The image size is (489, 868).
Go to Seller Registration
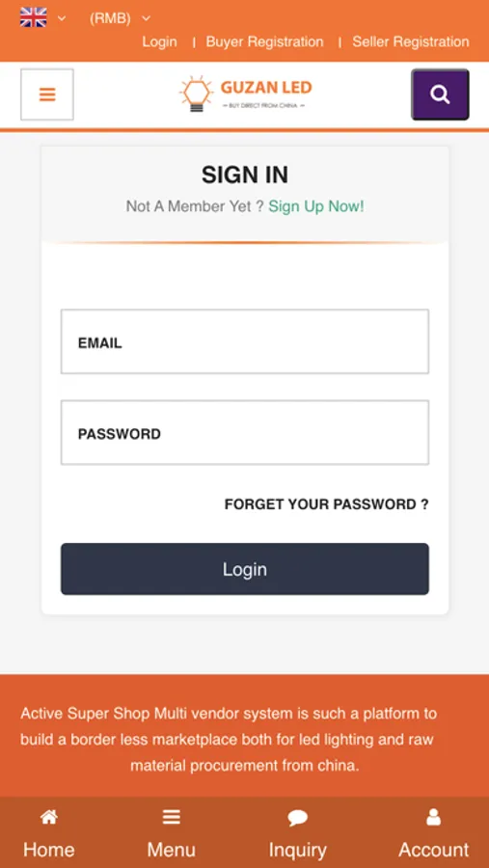411,41
